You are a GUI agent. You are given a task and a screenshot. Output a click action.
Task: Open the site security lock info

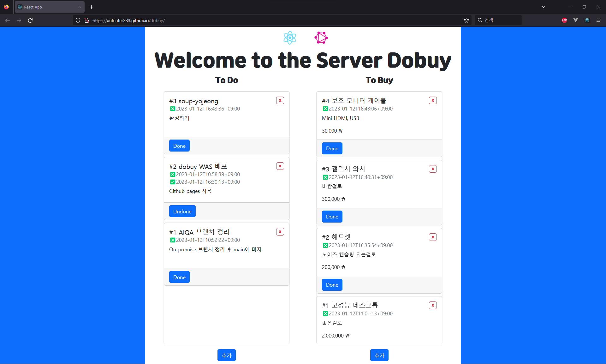coord(87,21)
